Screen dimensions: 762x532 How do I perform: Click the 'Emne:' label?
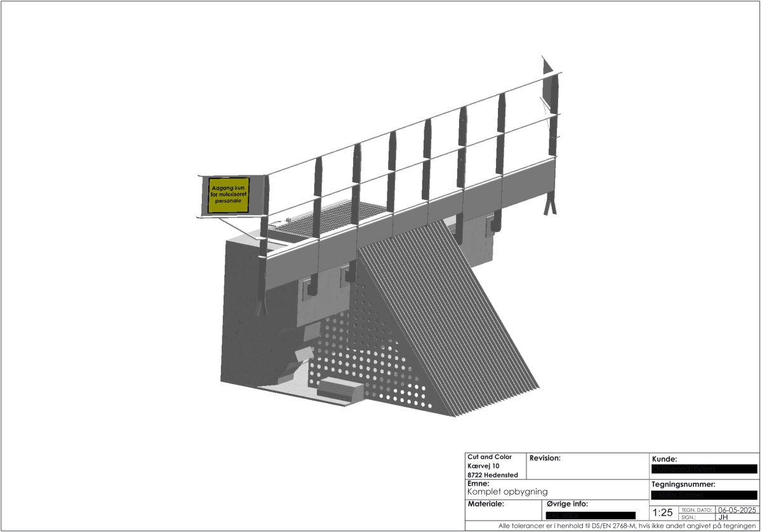[x=478, y=484]
